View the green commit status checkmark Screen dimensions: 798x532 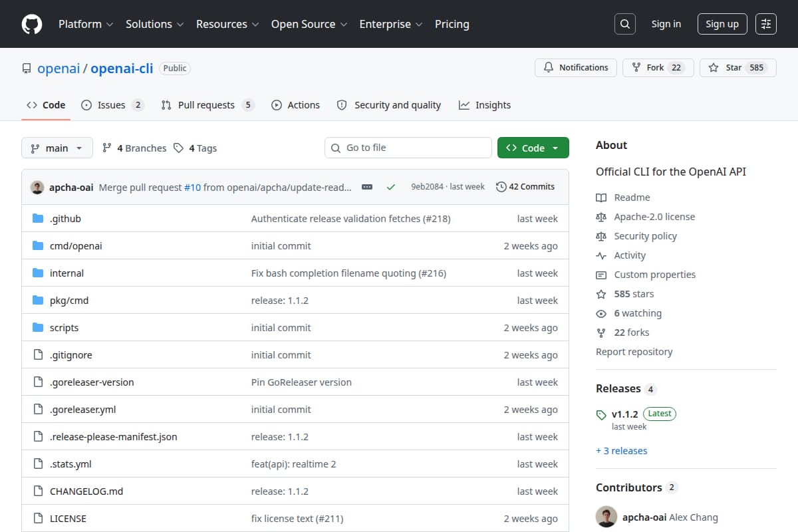point(391,188)
